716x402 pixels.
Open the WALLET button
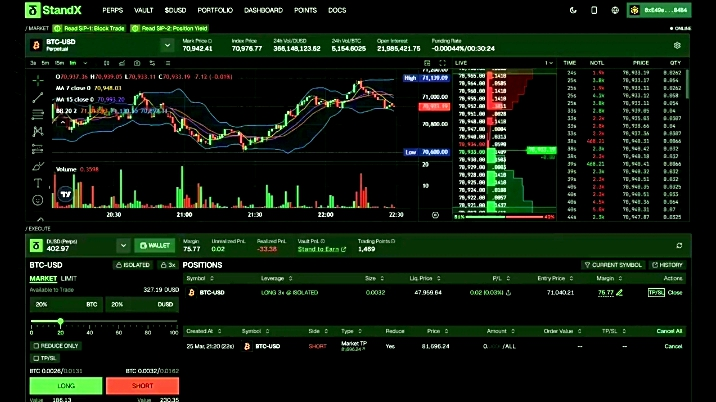[x=155, y=245]
